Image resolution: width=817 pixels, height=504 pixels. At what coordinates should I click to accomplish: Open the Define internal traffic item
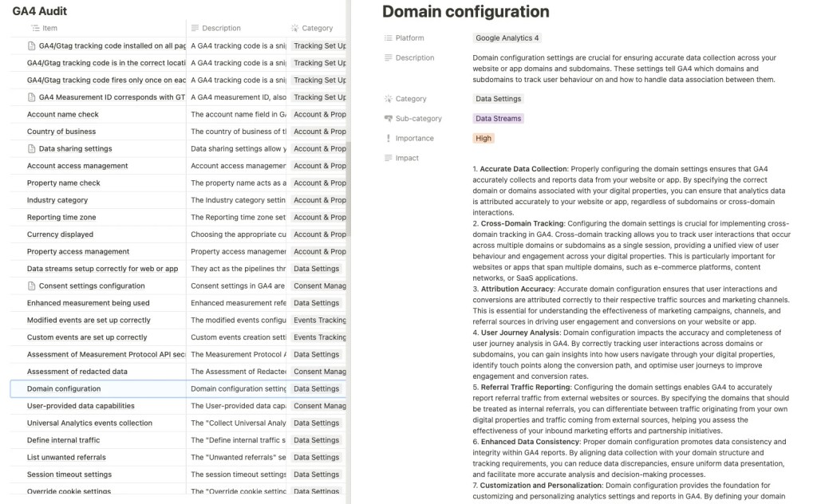pyautogui.click(x=64, y=440)
